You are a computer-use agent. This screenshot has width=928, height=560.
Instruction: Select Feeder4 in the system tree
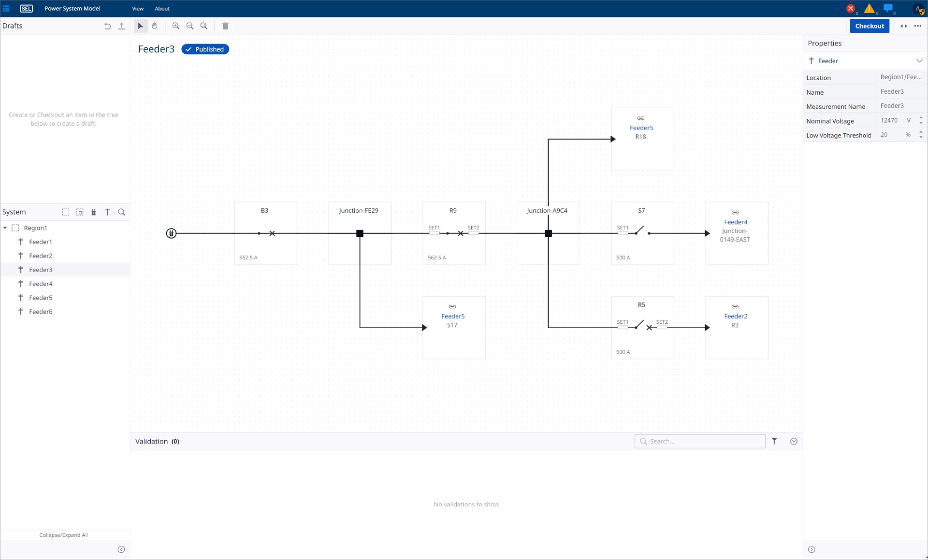[x=41, y=284]
